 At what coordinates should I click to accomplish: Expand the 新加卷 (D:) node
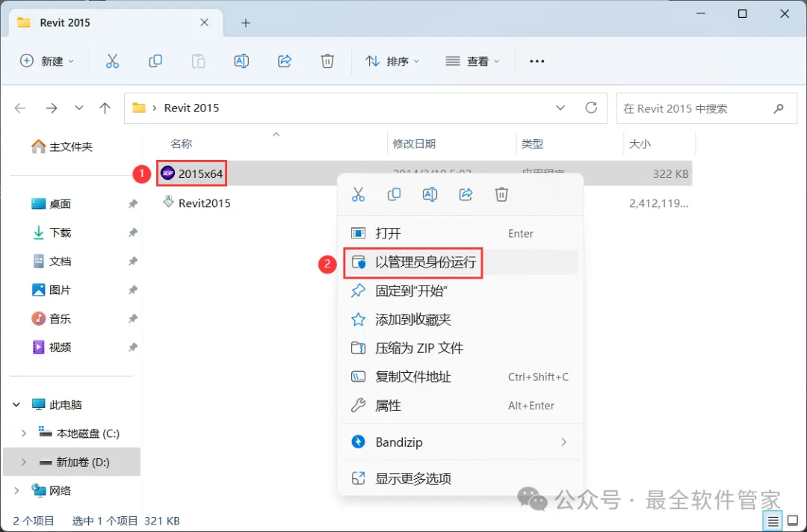(24, 462)
